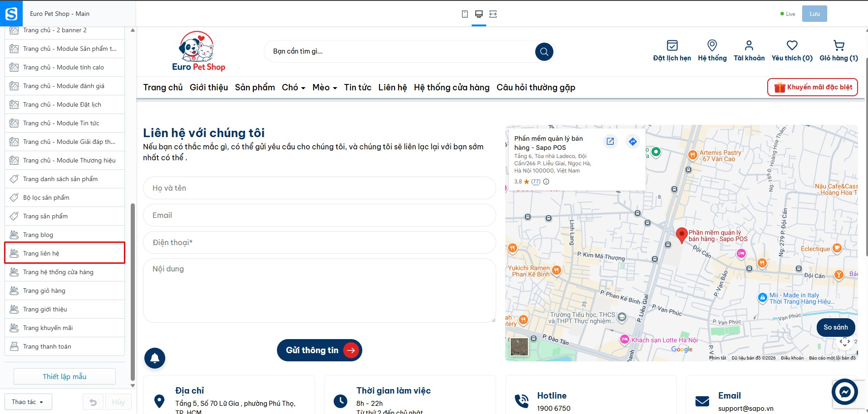868x414 pixels.
Task: Choose the full-width preview icon
Action: click(493, 14)
